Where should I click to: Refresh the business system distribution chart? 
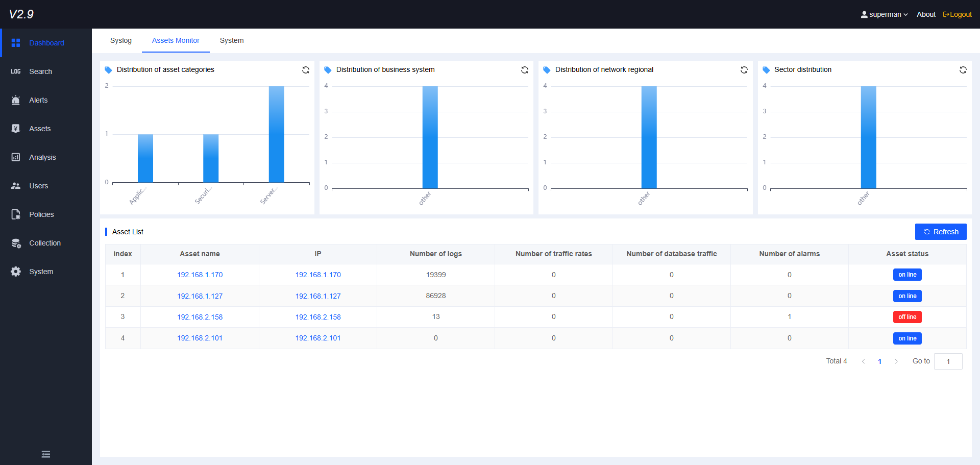click(525, 70)
